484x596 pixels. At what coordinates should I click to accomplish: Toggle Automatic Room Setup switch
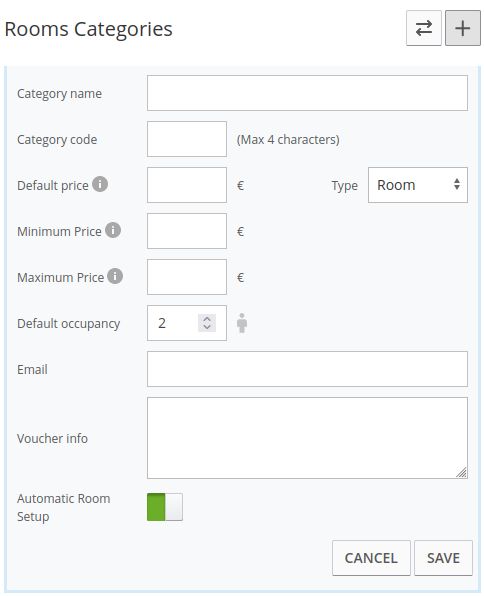coord(165,507)
